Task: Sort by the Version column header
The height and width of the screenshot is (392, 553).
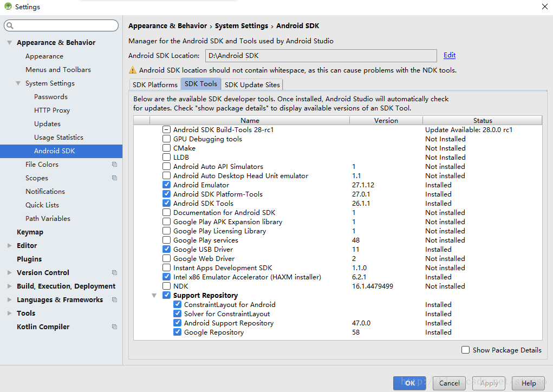Action: click(386, 121)
